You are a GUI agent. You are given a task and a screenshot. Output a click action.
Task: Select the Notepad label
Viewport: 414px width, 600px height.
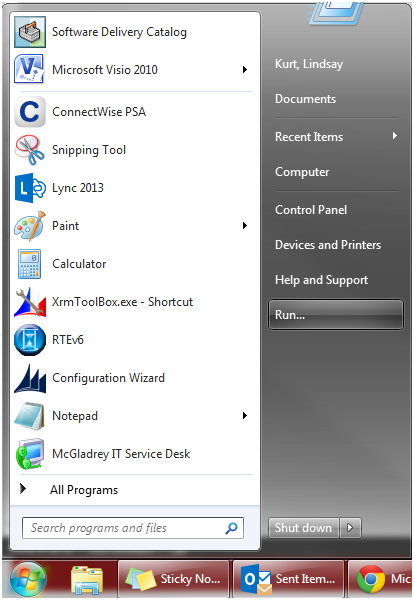[75, 416]
